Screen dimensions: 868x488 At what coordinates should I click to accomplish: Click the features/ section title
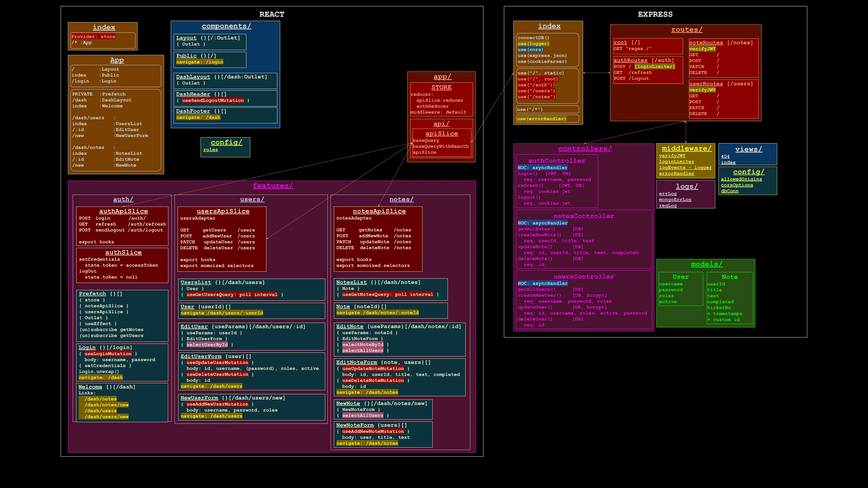coord(273,185)
